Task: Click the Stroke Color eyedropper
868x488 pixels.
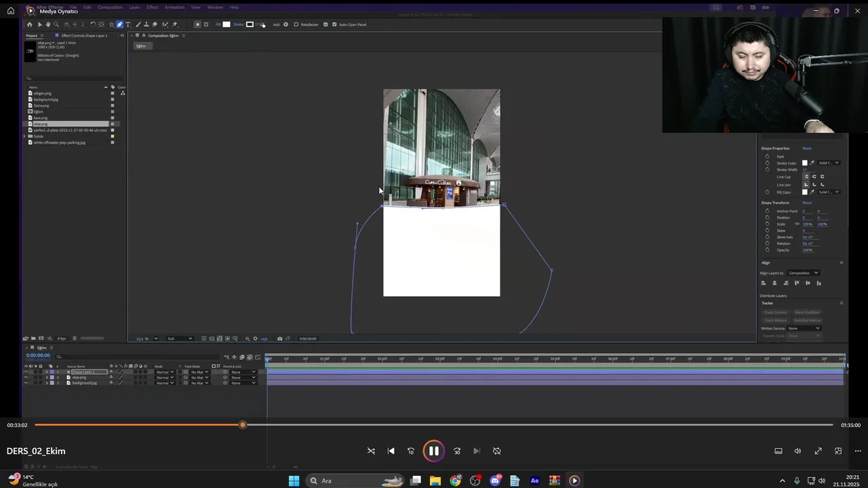Action: pyautogui.click(x=812, y=163)
